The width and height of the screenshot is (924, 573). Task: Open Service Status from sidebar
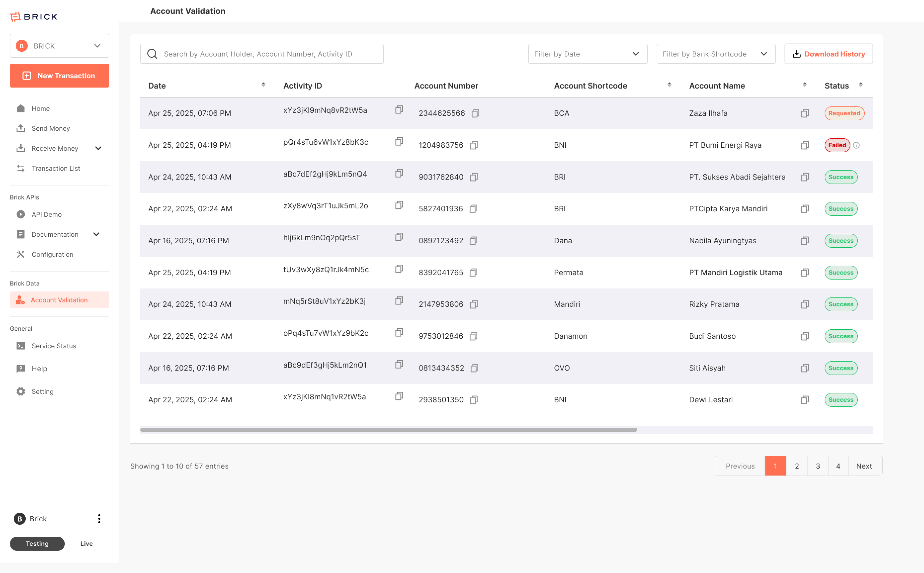click(x=54, y=346)
